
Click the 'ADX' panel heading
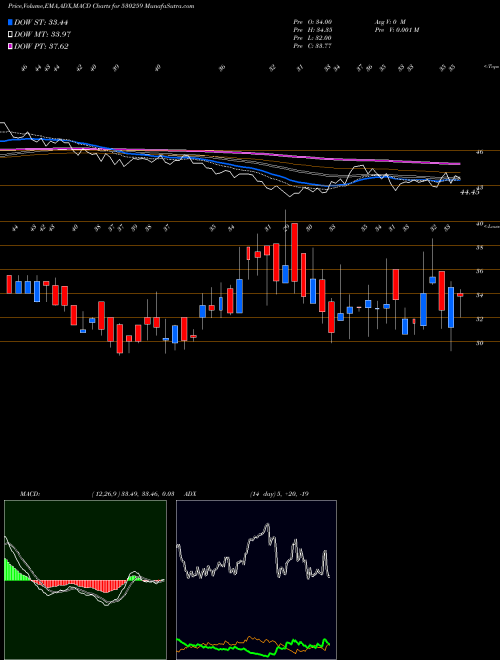190,494
